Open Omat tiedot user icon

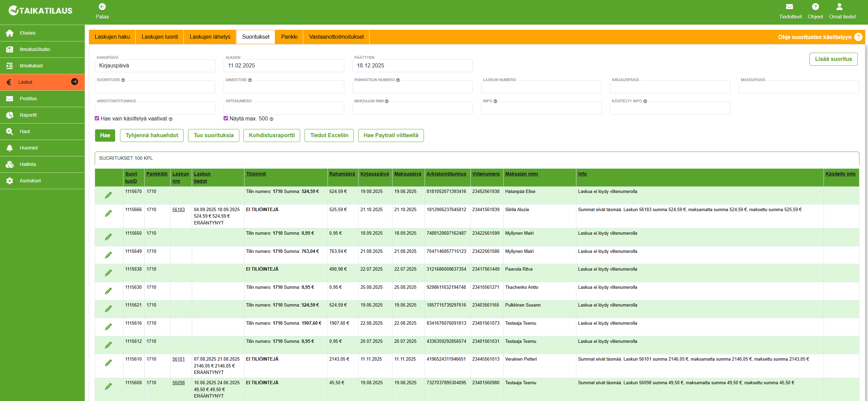[x=839, y=7]
